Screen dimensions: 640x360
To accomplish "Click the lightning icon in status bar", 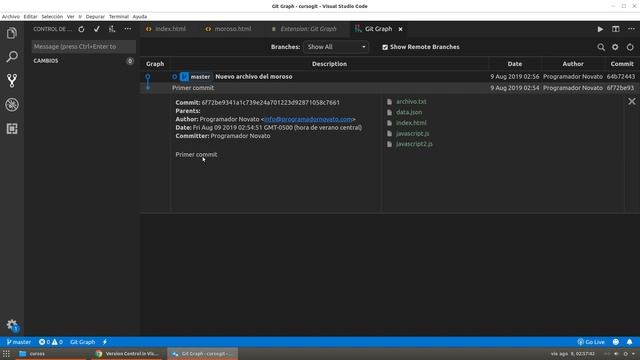I will 104,342.
